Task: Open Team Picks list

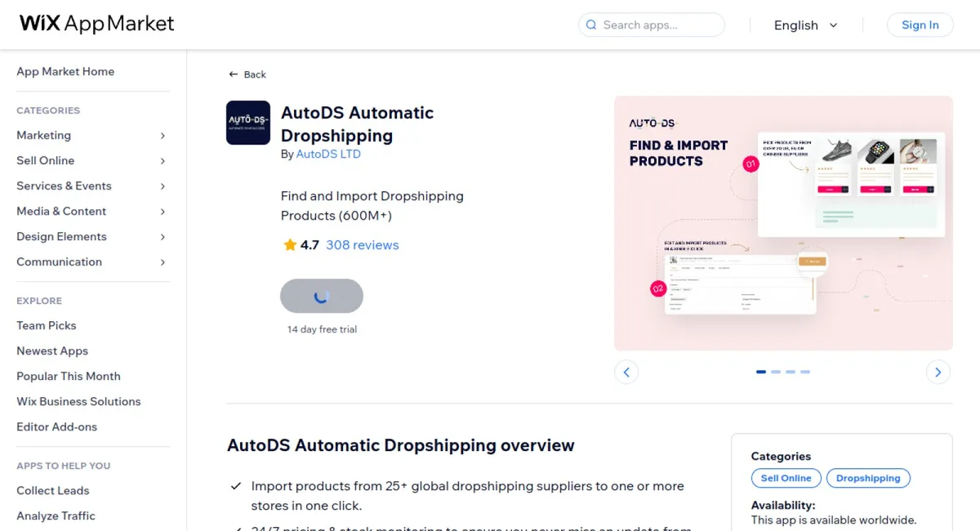Action: click(x=47, y=325)
